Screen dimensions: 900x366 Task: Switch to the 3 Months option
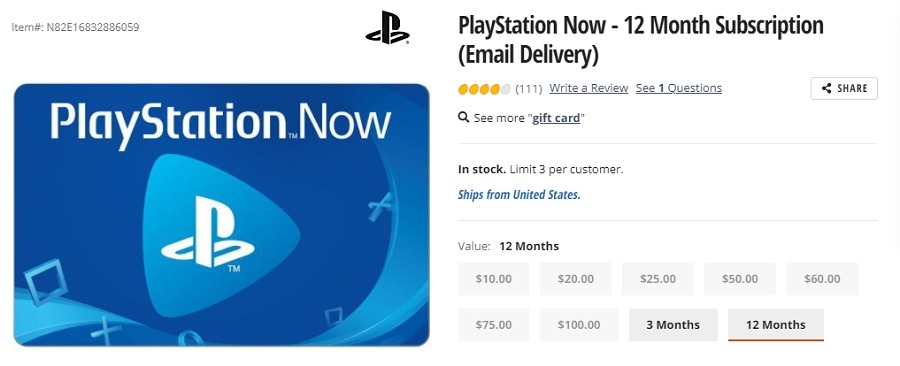coord(673,325)
